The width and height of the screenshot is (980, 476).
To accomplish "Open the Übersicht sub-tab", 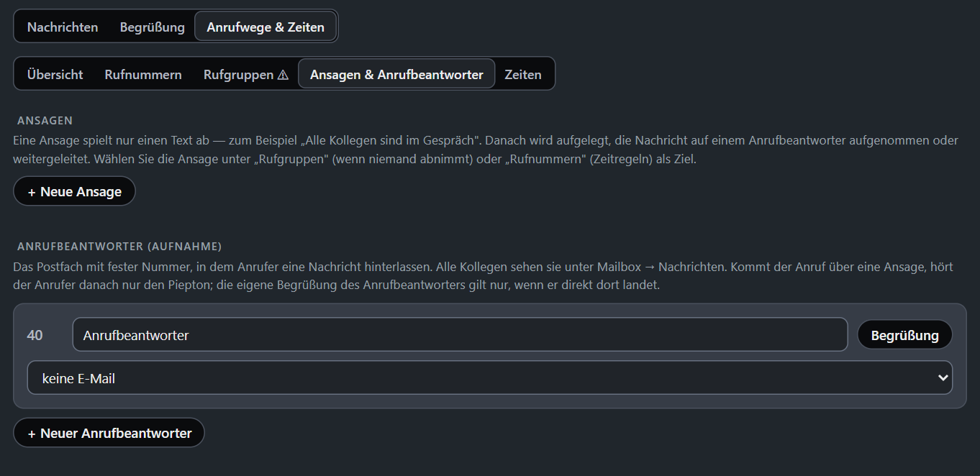I will (55, 74).
